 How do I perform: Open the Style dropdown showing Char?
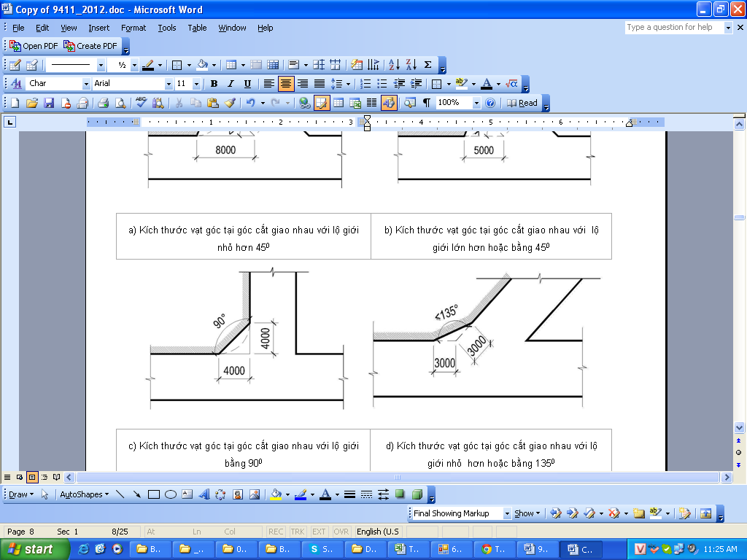86,84
